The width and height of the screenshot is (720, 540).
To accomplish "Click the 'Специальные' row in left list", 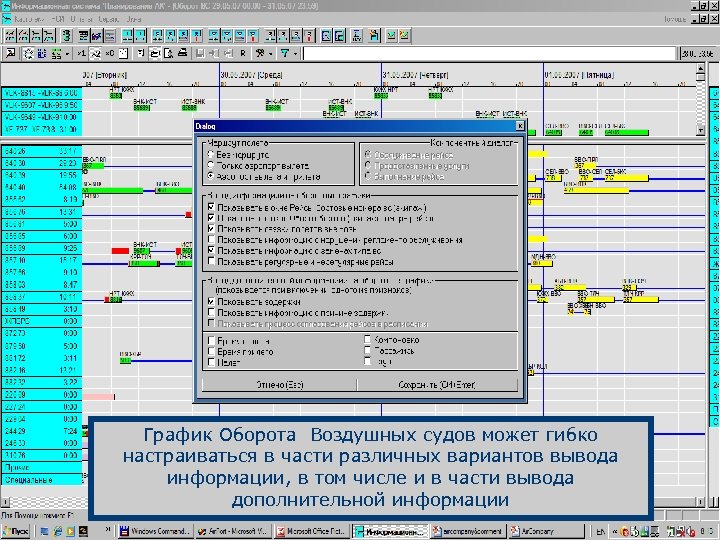I will coord(41,479).
